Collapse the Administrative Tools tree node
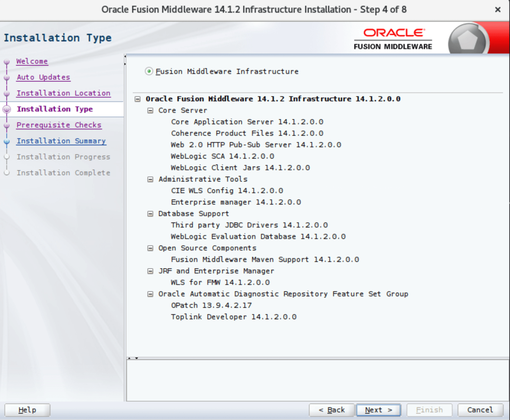Screen dimensions: 510x420 (150, 179)
